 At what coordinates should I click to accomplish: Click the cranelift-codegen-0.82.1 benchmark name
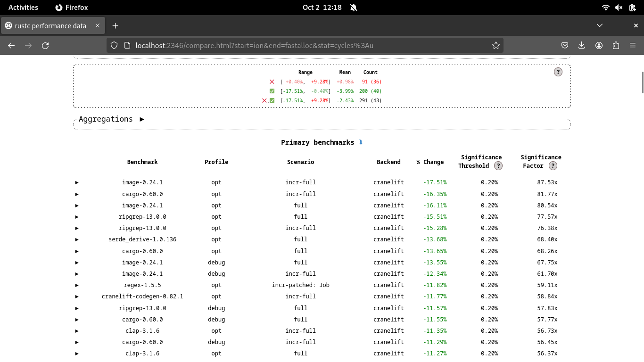click(x=142, y=296)
